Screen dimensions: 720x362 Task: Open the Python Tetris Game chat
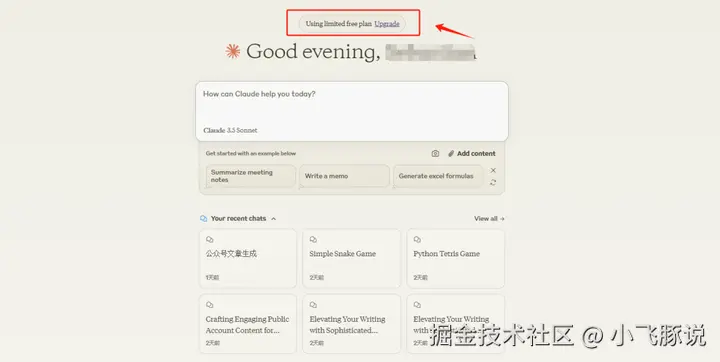[456, 259]
